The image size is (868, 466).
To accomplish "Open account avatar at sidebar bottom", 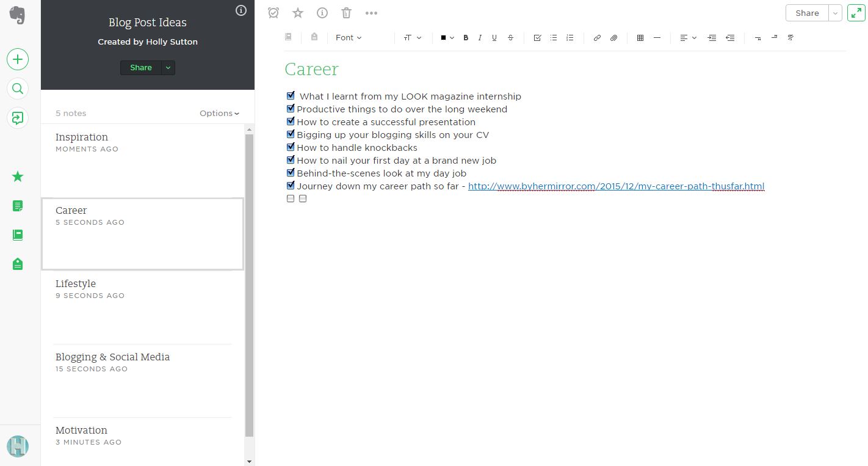I will pos(18,446).
